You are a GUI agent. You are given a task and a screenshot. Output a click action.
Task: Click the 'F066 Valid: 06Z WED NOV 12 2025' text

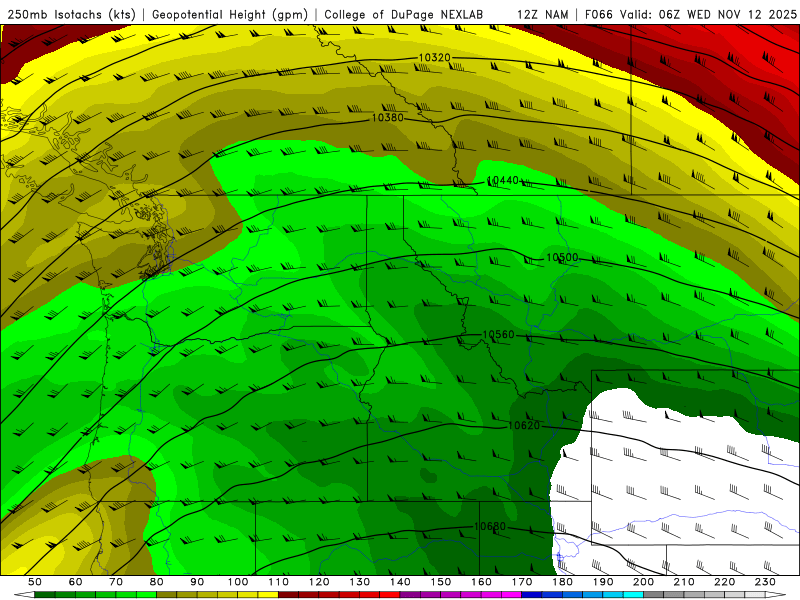coord(691,14)
